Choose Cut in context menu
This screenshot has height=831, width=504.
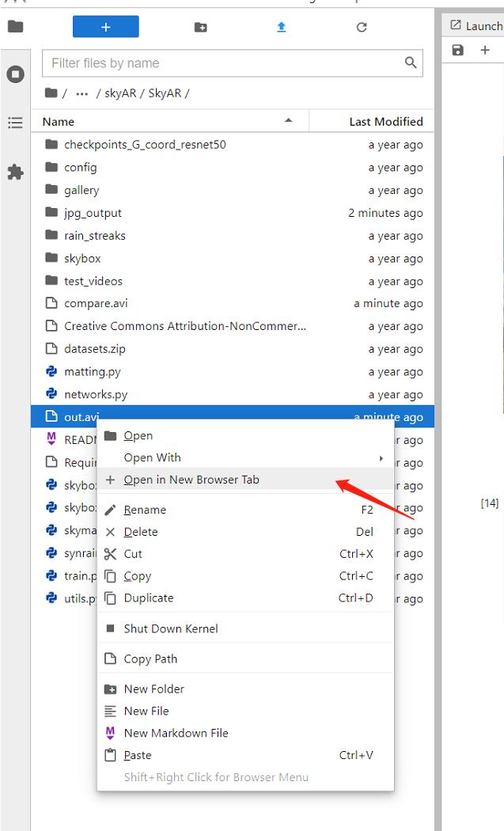tap(245, 554)
